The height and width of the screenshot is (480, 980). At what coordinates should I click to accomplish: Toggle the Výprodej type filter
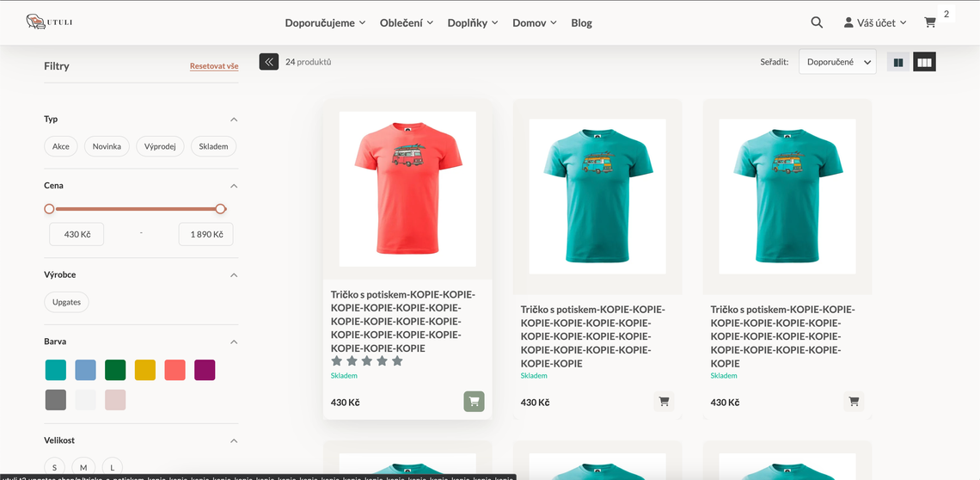160,146
